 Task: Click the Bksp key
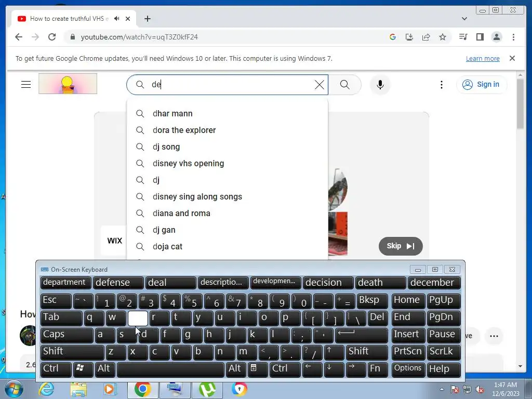pyautogui.click(x=372, y=300)
